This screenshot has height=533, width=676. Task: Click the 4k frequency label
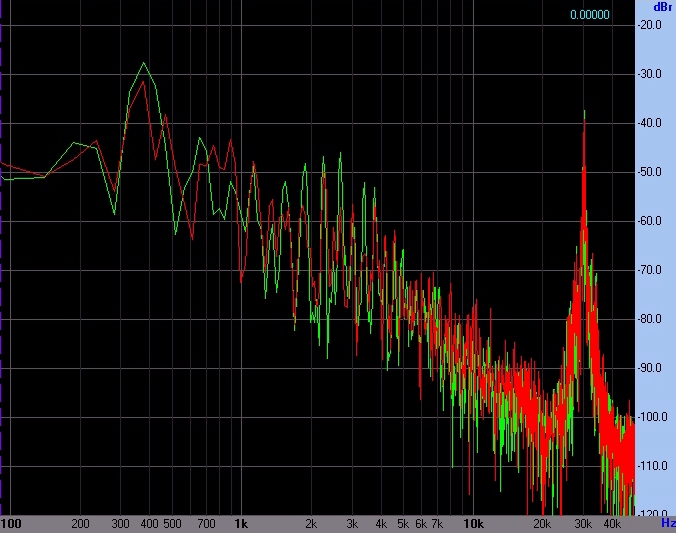(381, 524)
